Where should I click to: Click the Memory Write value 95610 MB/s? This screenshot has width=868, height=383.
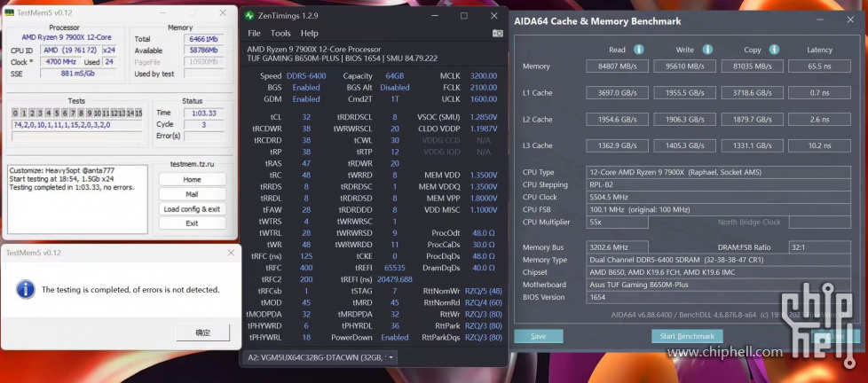point(685,66)
